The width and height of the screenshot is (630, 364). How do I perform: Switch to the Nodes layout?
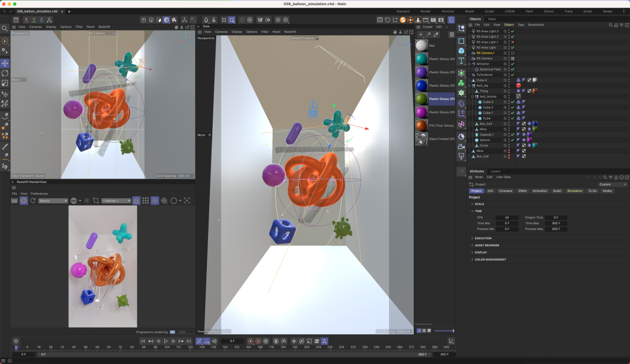click(607, 11)
